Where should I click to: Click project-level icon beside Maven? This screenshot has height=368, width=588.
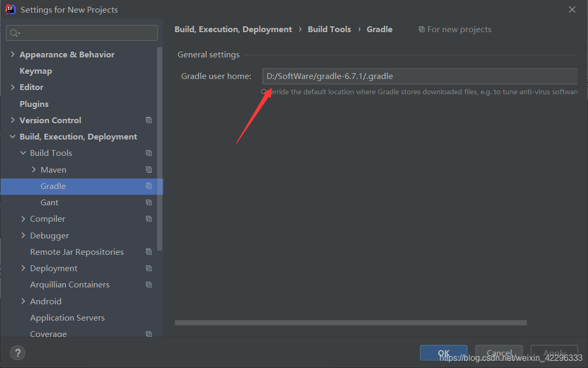point(149,170)
